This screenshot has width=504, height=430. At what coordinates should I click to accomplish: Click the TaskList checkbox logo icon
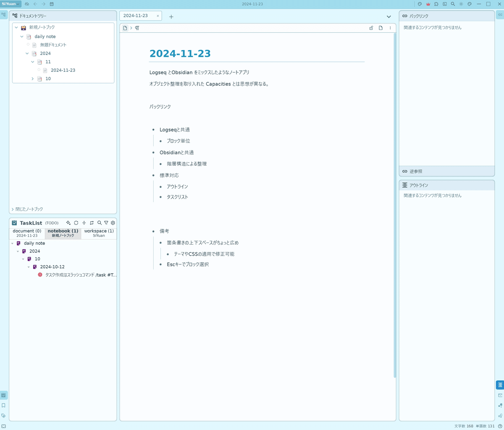tap(14, 223)
